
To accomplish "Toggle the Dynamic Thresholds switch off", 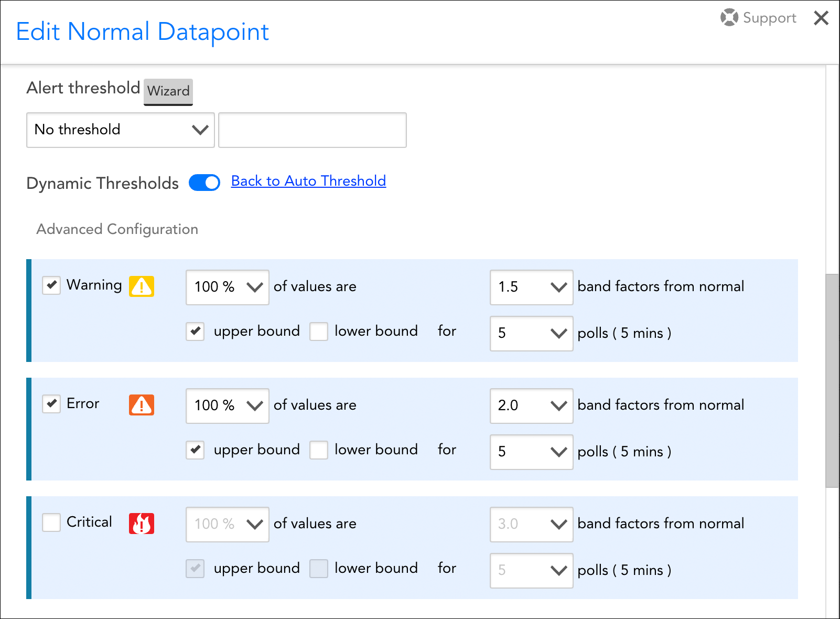I will (203, 183).
